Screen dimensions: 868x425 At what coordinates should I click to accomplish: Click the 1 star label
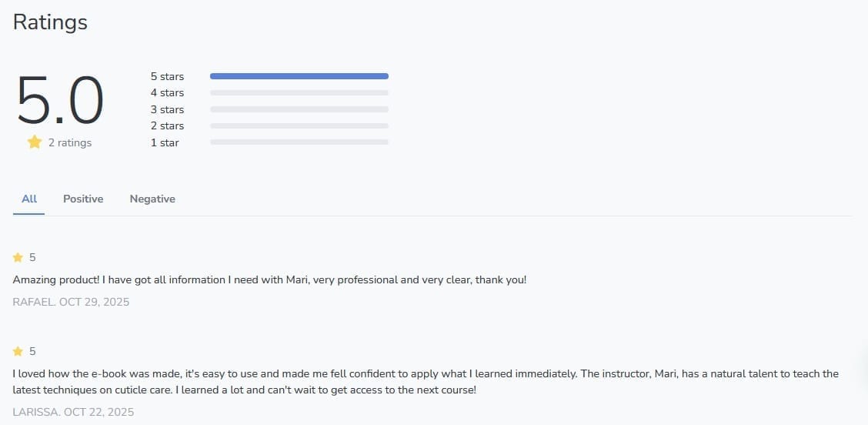[x=165, y=142]
